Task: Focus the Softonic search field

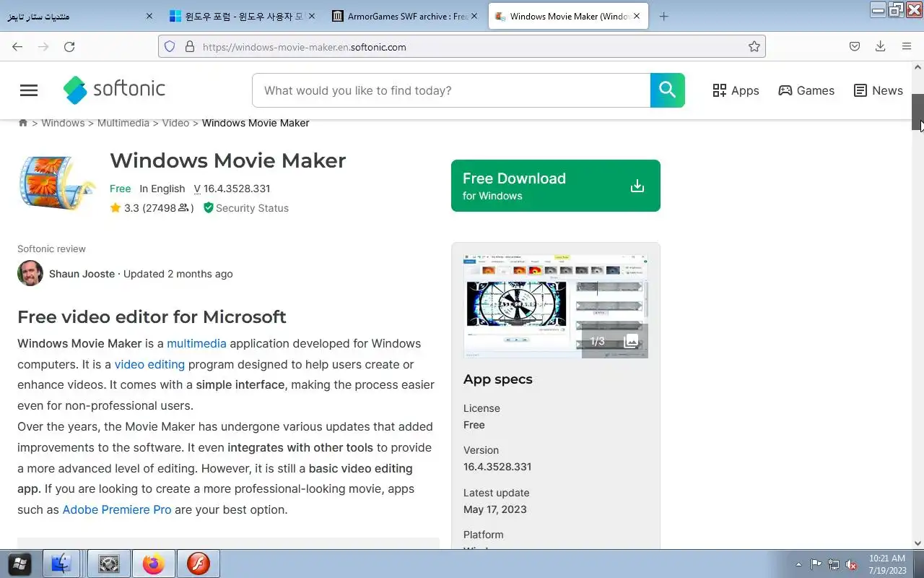Action: (451, 90)
